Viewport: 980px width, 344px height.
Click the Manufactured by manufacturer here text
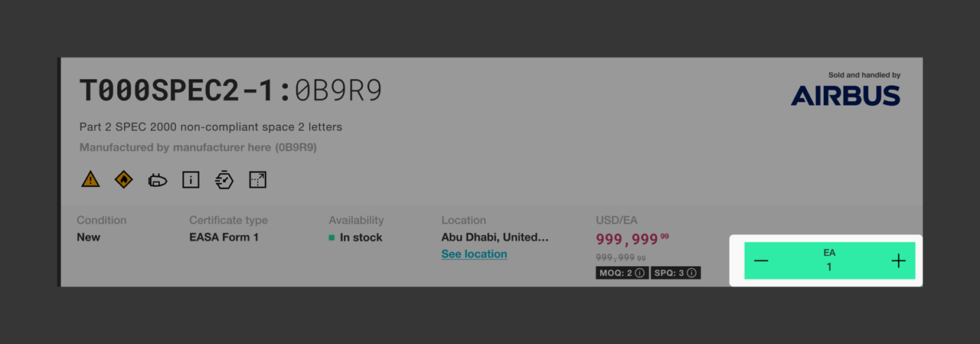coord(198,146)
